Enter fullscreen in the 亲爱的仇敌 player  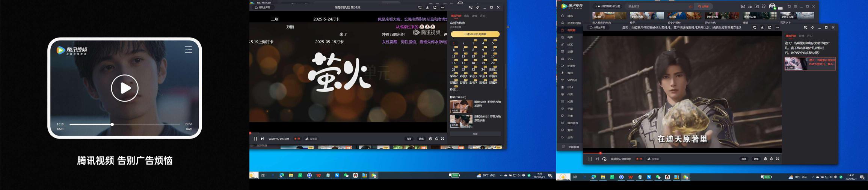point(442,139)
